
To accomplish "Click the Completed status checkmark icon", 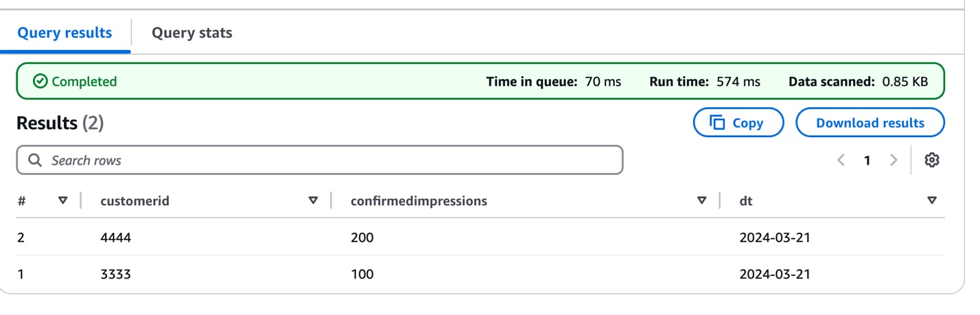I will coord(40,81).
